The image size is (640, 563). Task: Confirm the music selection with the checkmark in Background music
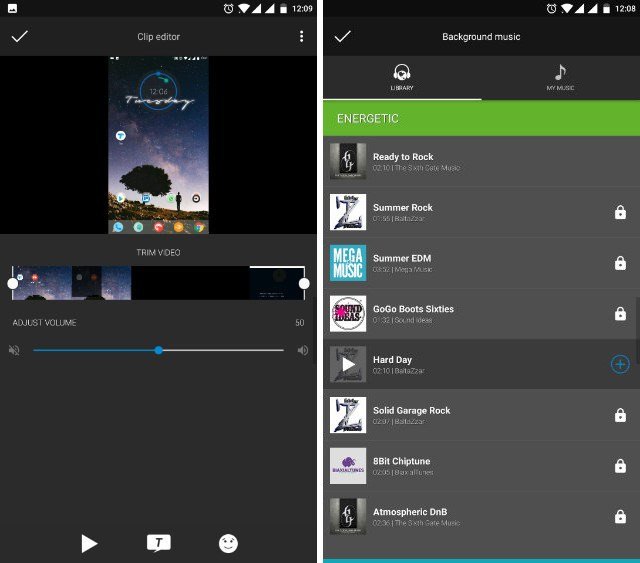342,36
